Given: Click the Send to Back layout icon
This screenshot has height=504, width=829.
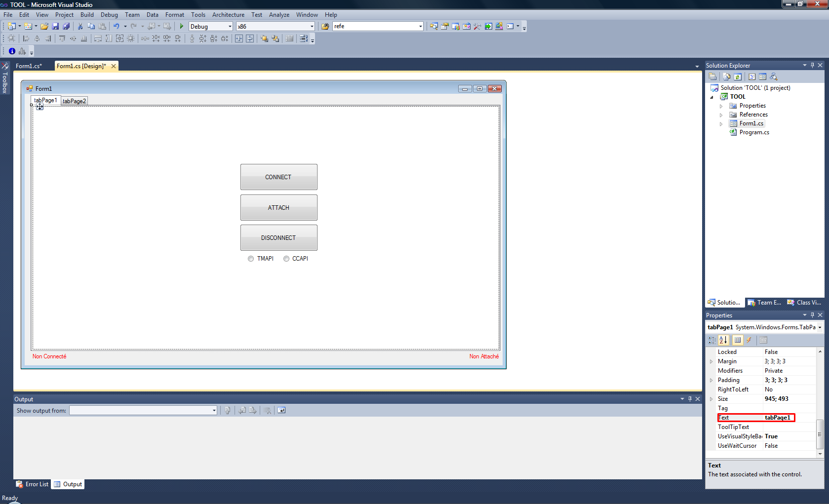Looking at the screenshot, I should (275, 39).
